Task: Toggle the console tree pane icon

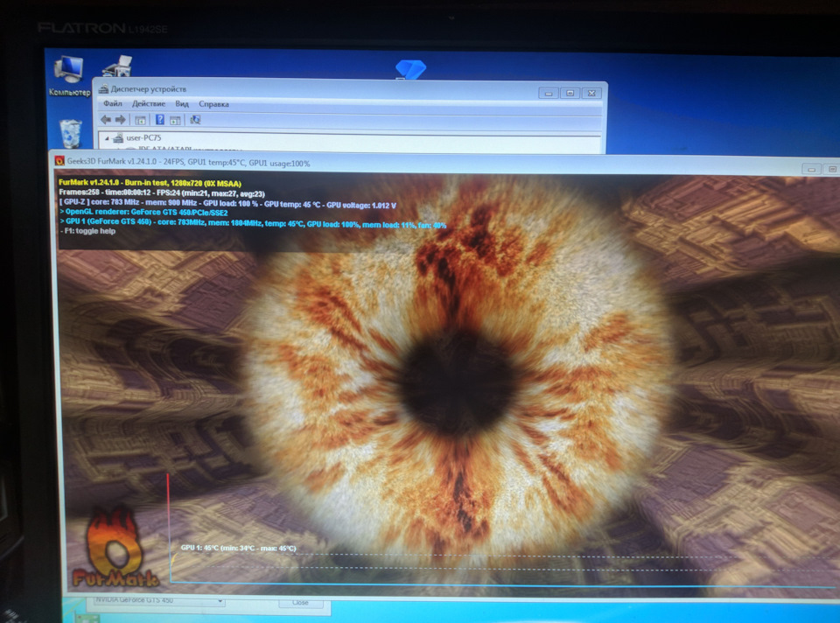Action: pos(140,120)
